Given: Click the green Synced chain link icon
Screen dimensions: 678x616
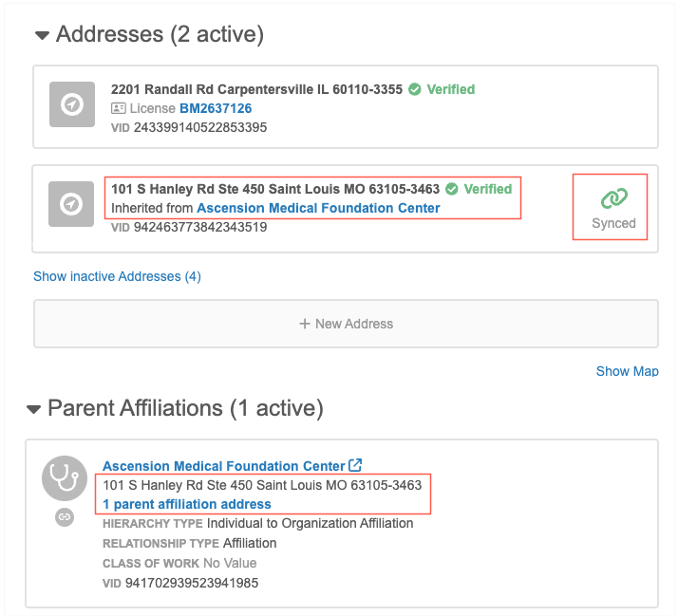Looking at the screenshot, I should (613, 198).
